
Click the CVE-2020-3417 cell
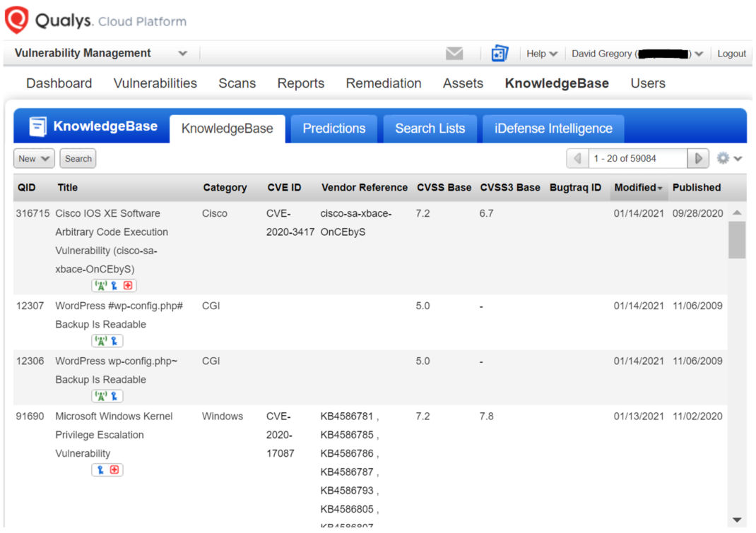pos(290,222)
